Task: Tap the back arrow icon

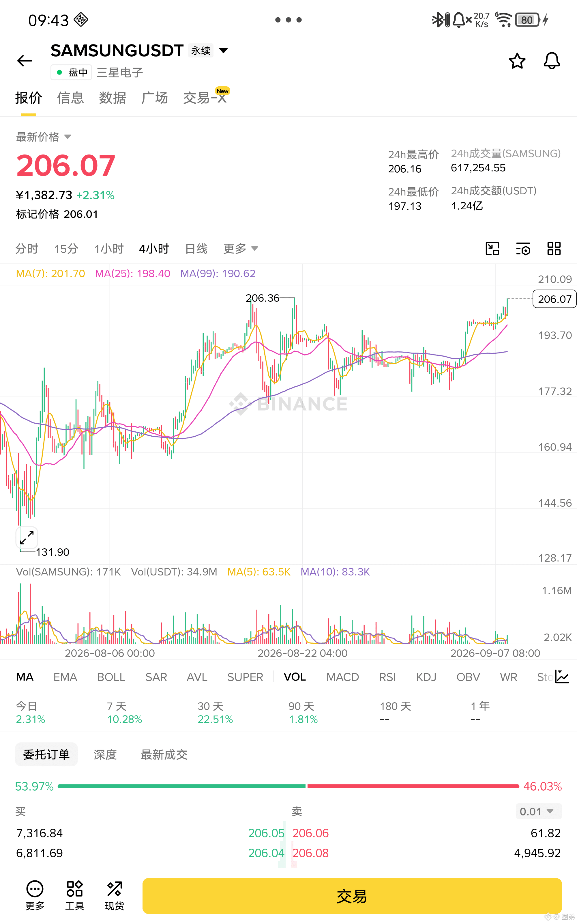Action: (25, 61)
